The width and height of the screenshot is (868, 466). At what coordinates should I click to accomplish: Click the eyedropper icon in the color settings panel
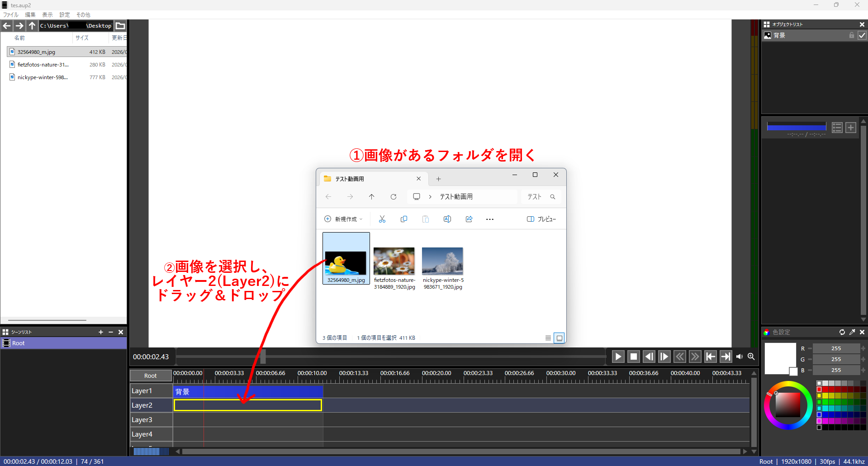point(852,332)
